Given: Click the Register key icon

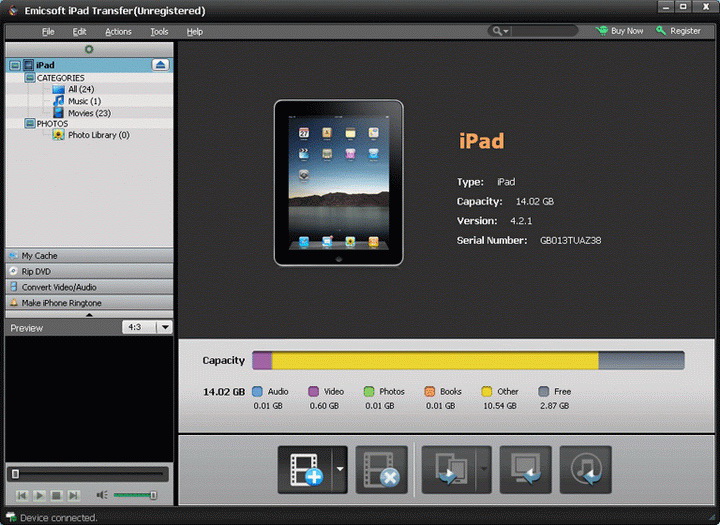Looking at the screenshot, I should [x=661, y=31].
